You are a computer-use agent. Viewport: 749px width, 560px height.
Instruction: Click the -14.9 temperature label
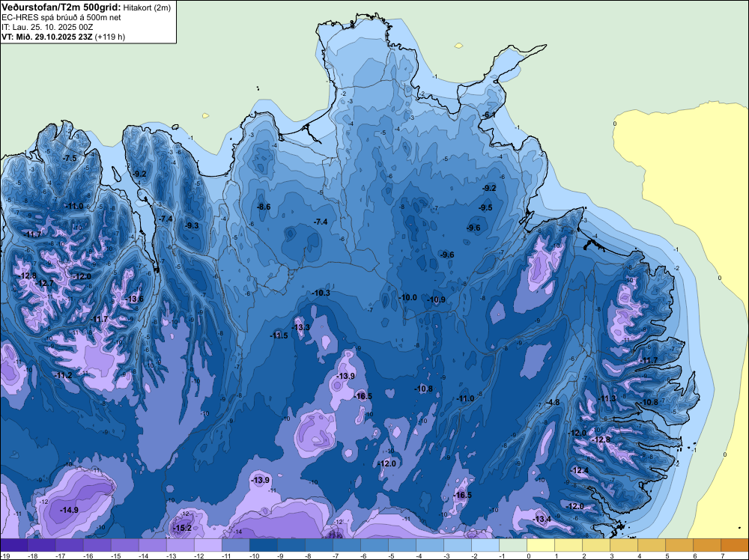69,510
